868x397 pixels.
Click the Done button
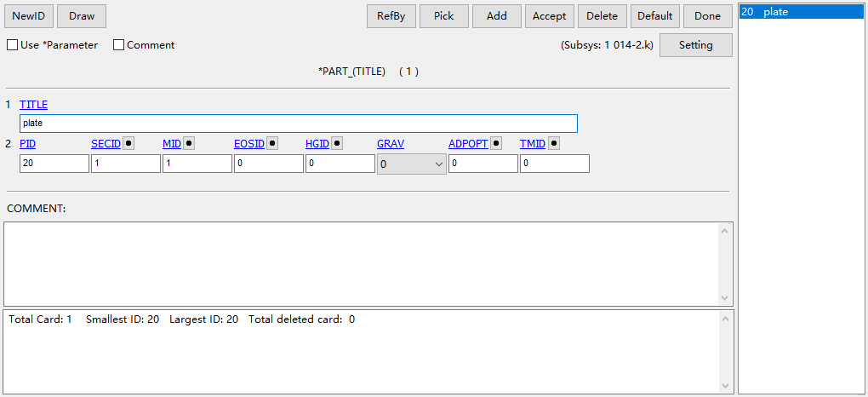pos(707,16)
